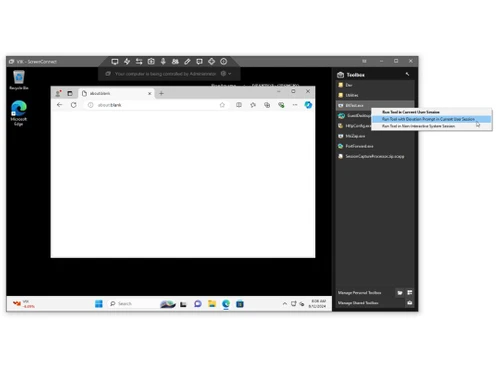Open Microsoft Edge from the taskbar
The height and width of the screenshot is (375, 500).
226,304
